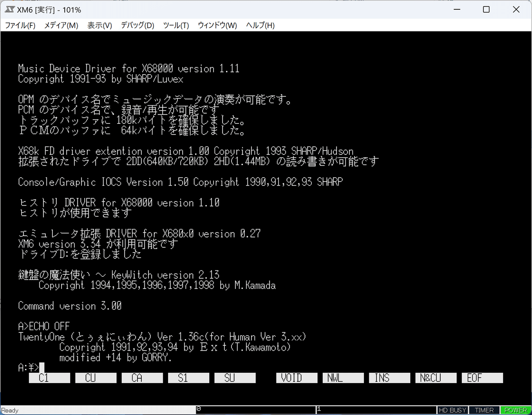
Task: Click the SU function key label
Action: (x=235, y=378)
